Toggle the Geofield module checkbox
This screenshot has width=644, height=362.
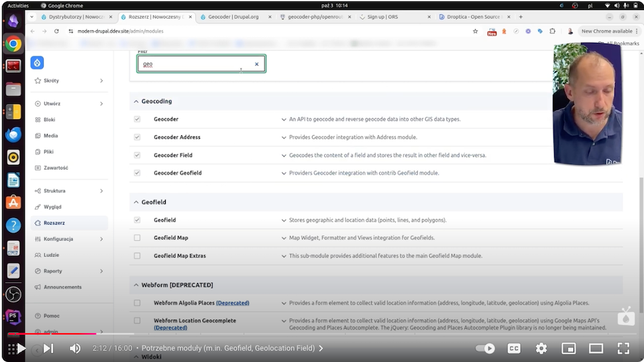(137, 220)
